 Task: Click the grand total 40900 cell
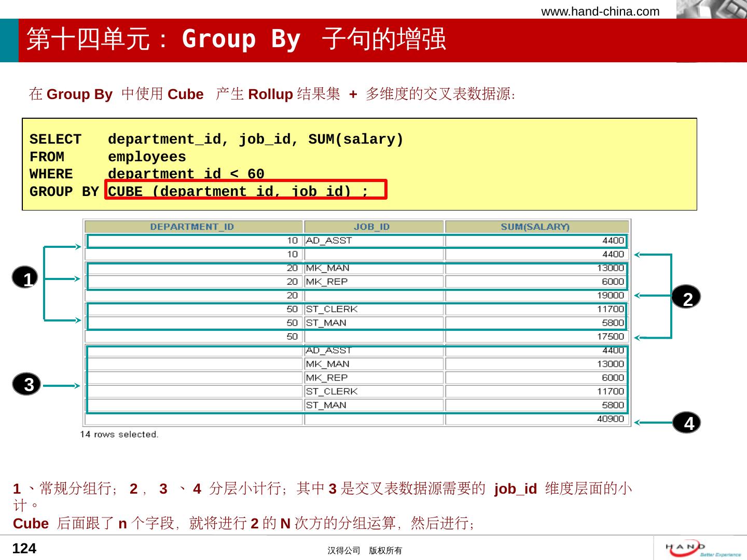[610, 419]
